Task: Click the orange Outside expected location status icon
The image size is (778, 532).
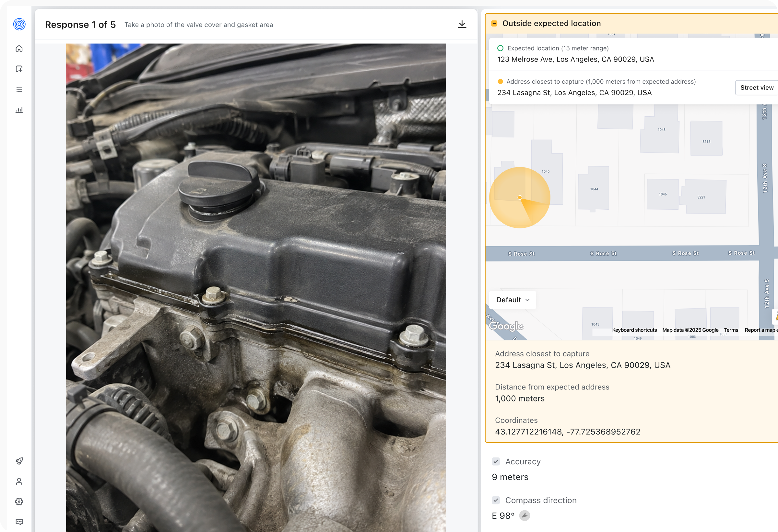Action: point(494,23)
